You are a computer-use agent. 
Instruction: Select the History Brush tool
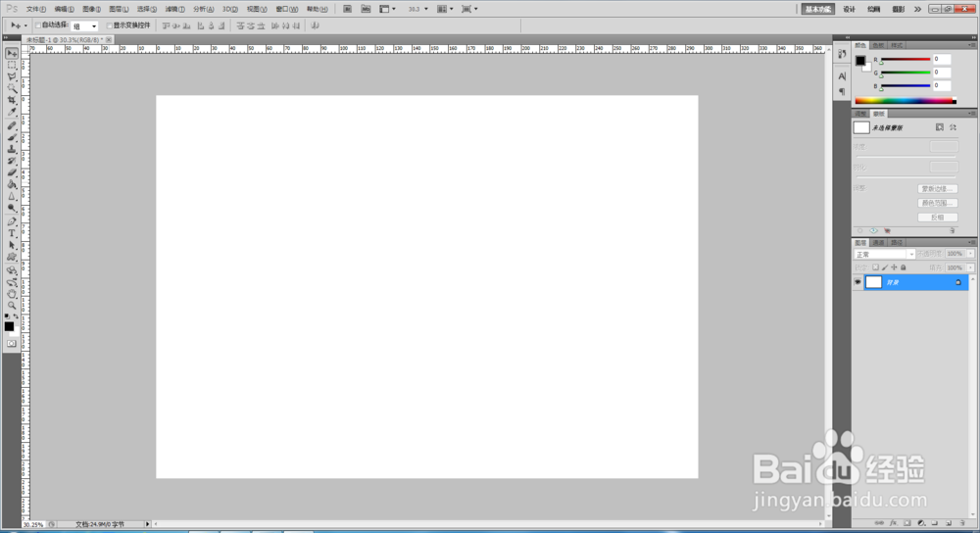point(12,162)
